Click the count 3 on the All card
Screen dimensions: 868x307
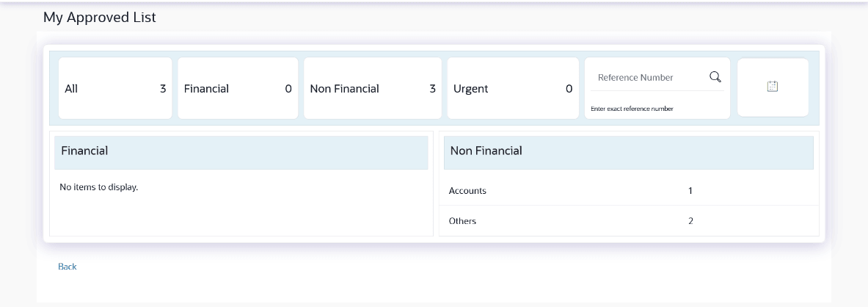click(163, 89)
